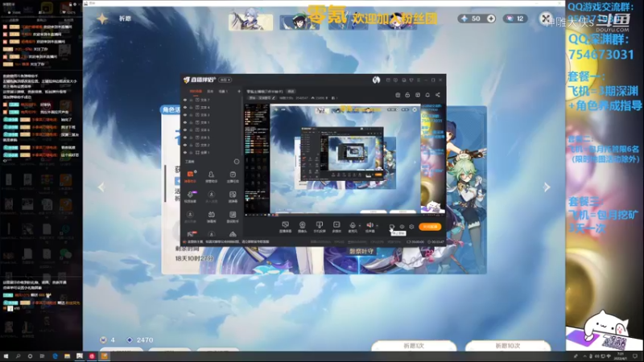Add a new scene with the plus icon
This screenshot has width=644, height=362.
click(239, 91)
